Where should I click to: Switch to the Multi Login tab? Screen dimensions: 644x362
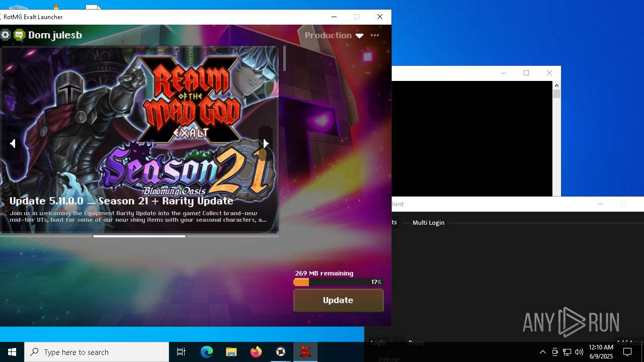click(x=429, y=222)
